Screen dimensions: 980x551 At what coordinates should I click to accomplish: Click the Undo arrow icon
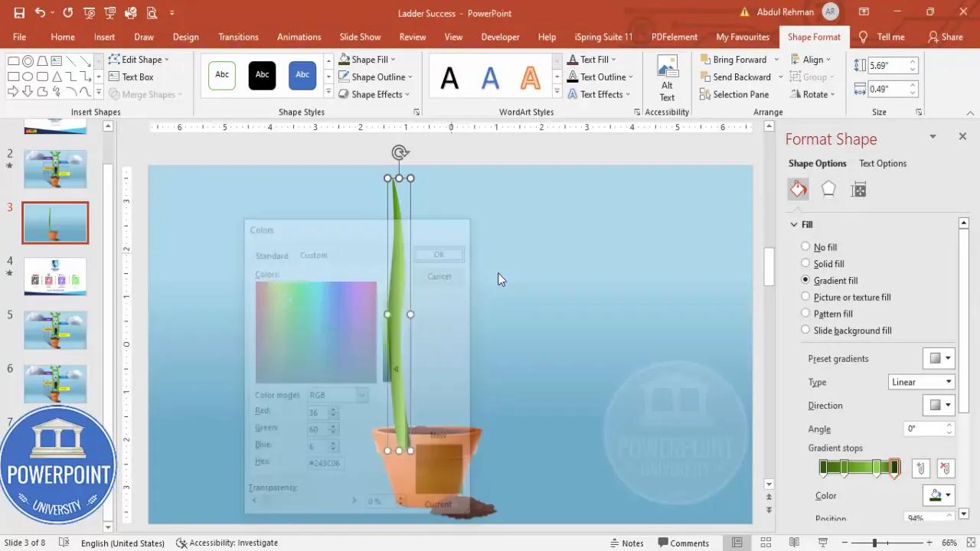pos(40,13)
